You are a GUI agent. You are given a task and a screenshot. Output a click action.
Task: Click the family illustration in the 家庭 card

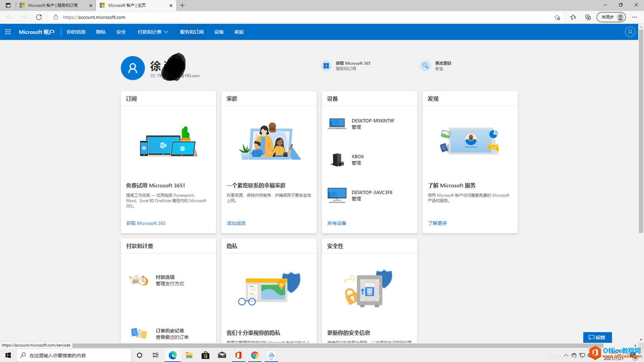click(x=269, y=141)
